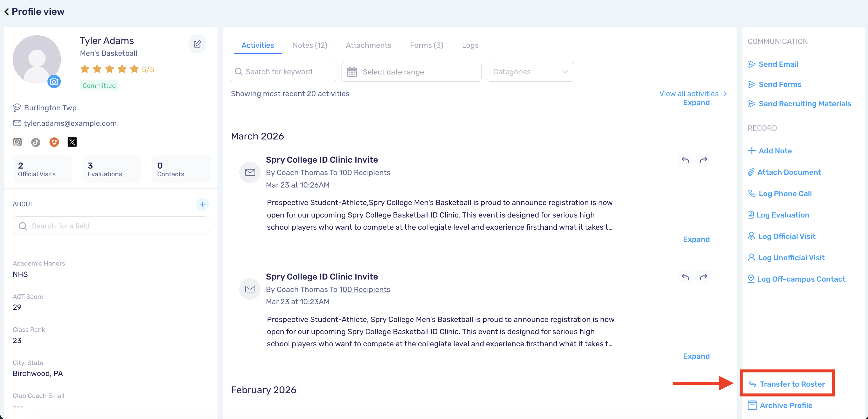Click Send Forms
The width and height of the screenshot is (868, 419).
tap(774, 84)
